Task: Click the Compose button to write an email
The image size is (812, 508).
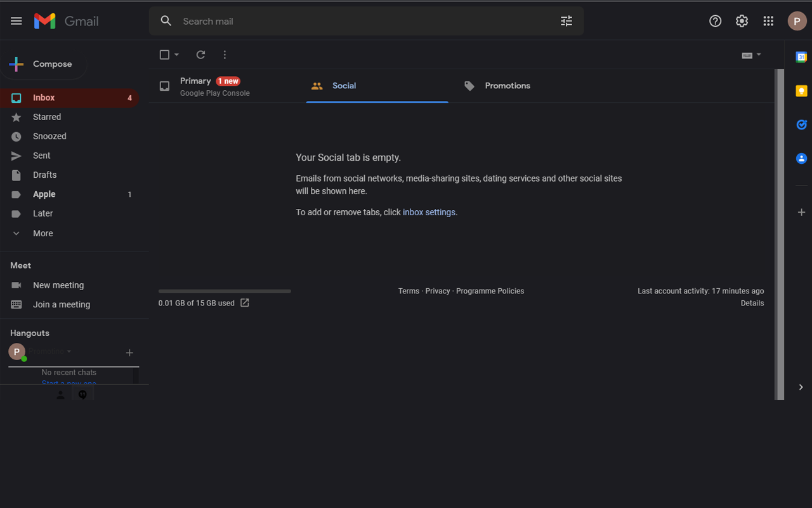Action: [x=43, y=63]
